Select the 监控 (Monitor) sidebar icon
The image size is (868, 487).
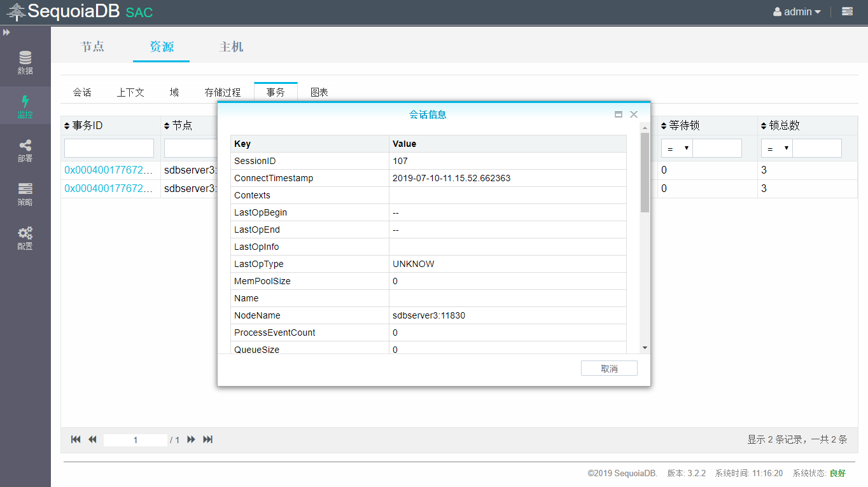[x=25, y=106]
